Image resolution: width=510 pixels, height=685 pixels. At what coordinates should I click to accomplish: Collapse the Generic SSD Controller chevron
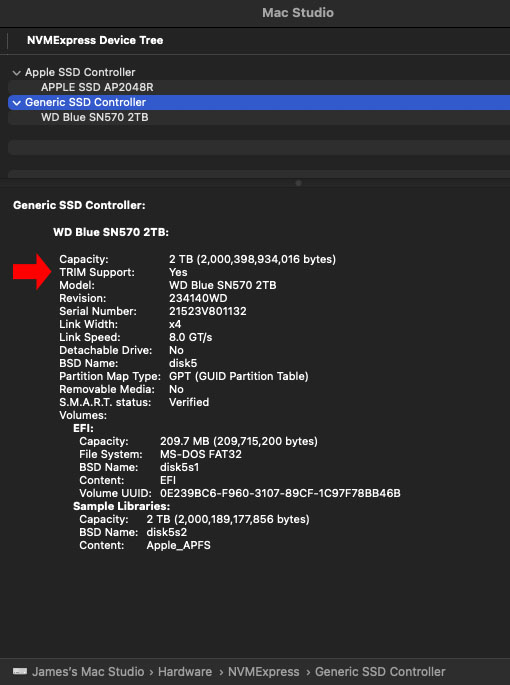point(17,103)
